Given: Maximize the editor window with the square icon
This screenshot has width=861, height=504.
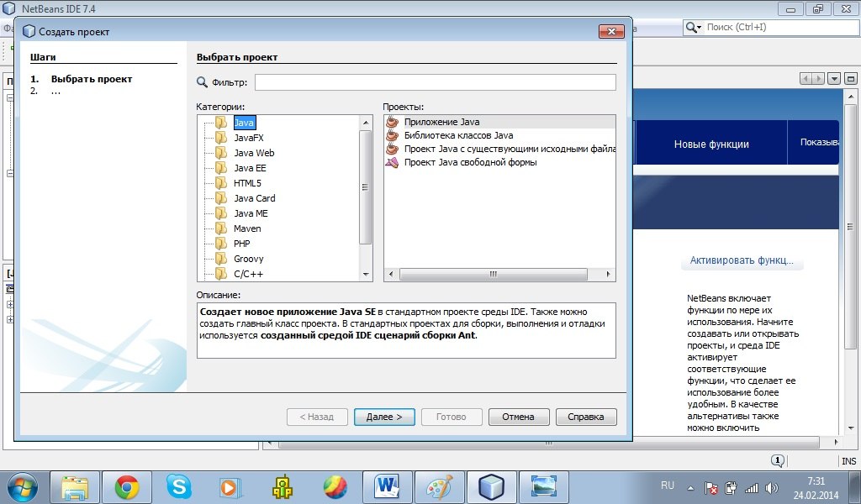Looking at the screenshot, I should 851,79.
